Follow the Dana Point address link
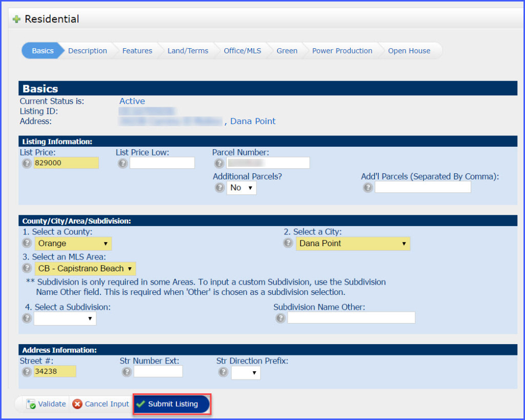This screenshot has width=525, height=420. 252,121
